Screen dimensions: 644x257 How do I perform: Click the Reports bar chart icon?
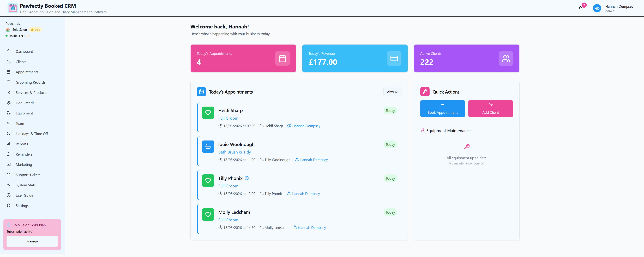(x=9, y=144)
